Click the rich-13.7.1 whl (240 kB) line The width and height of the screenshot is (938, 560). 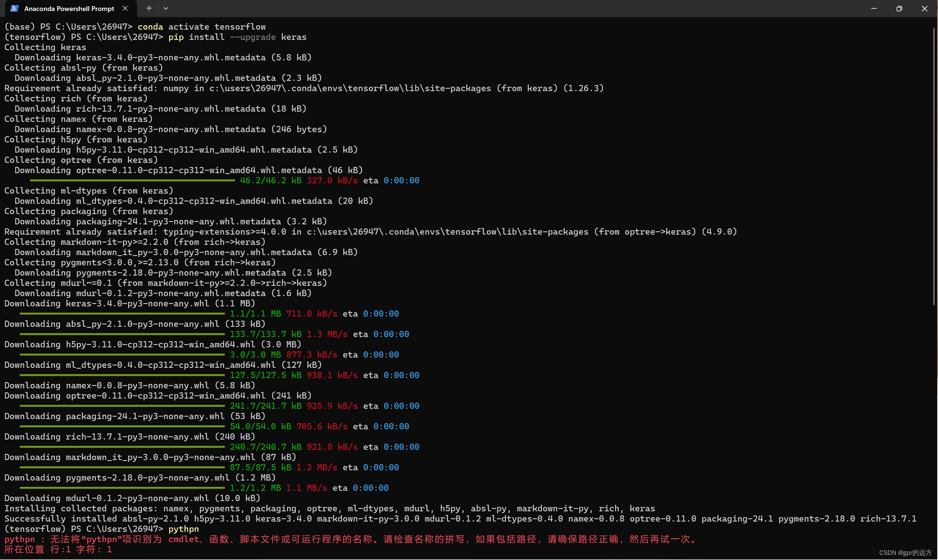click(130, 437)
